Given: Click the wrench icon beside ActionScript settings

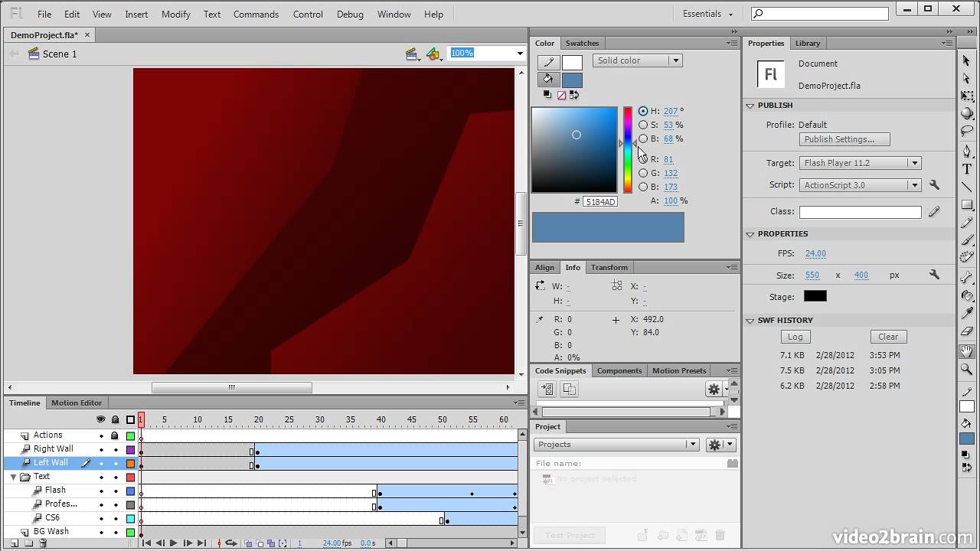Looking at the screenshot, I should (934, 185).
